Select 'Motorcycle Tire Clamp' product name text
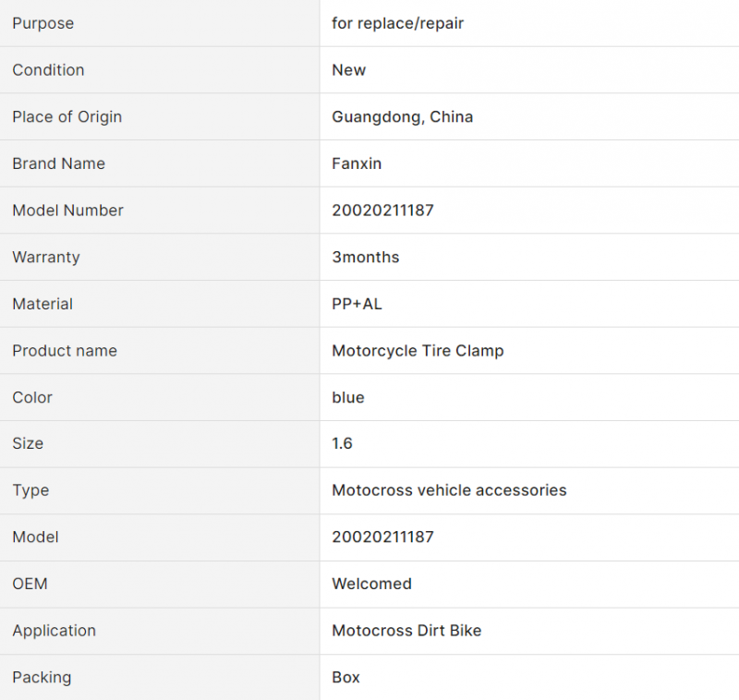 [x=418, y=351]
